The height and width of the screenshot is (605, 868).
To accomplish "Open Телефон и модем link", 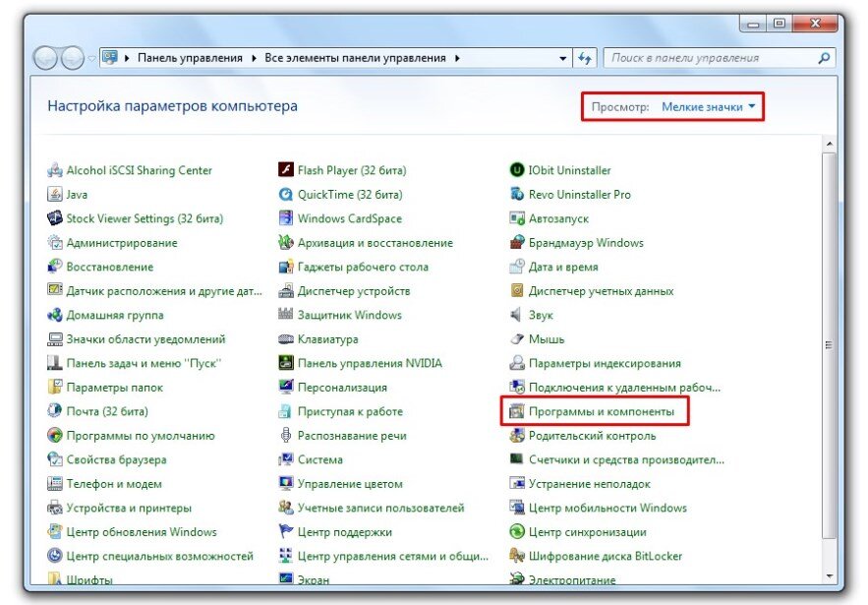I will tap(114, 484).
